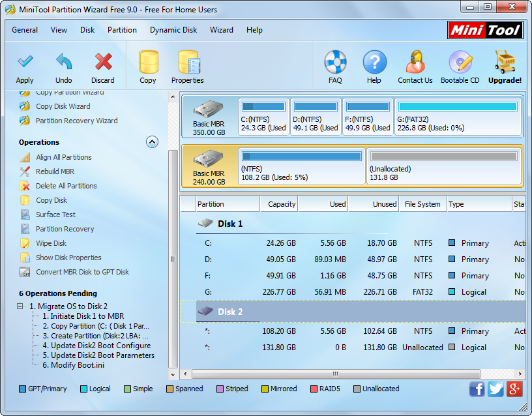Image resolution: width=532 pixels, height=416 pixels.
Task: Select the D:(NTFS) partition block in disk map
Action: (316, 117)
